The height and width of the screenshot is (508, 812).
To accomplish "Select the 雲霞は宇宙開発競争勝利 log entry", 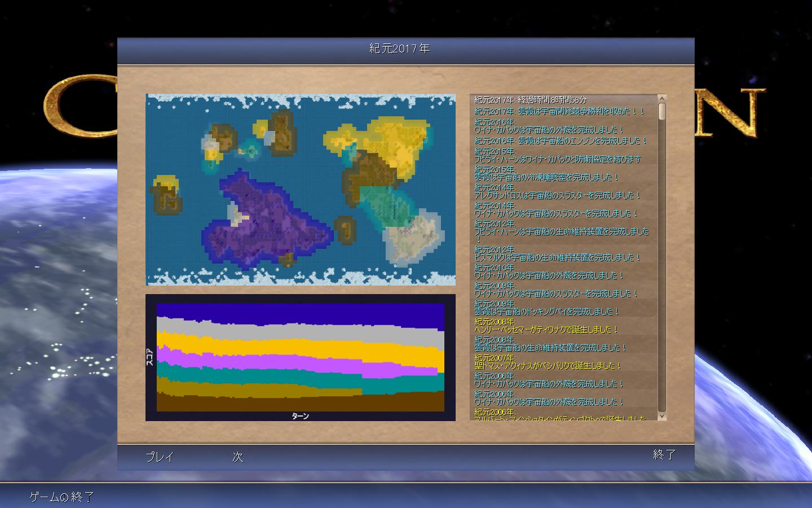I will pos(564,111).
